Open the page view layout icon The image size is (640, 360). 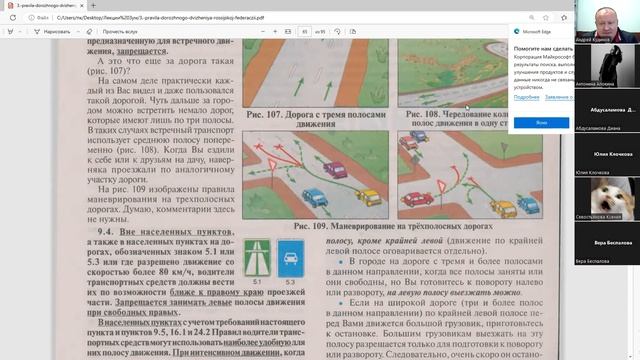click(353, 31)
